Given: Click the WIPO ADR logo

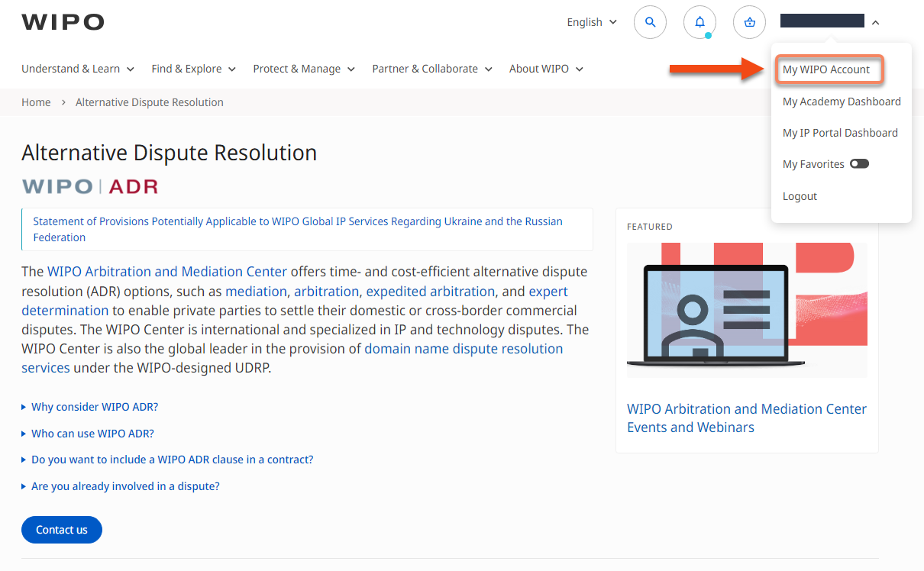Looking at the screenshot, I should click(90, 186).
